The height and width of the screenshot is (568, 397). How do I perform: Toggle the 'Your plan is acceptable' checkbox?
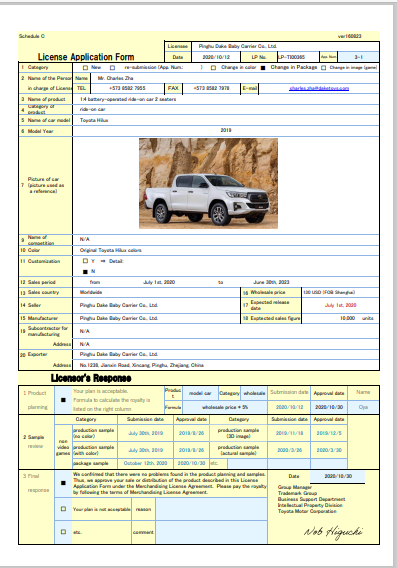point(63,400)
